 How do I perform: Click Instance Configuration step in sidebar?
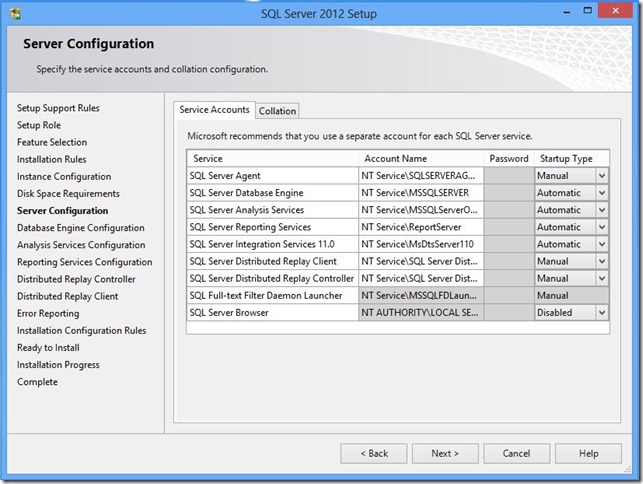click(x=64, y=176)
